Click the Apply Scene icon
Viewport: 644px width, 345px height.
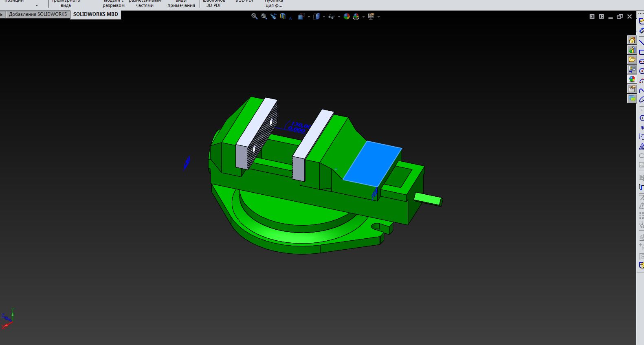point(356,16)
